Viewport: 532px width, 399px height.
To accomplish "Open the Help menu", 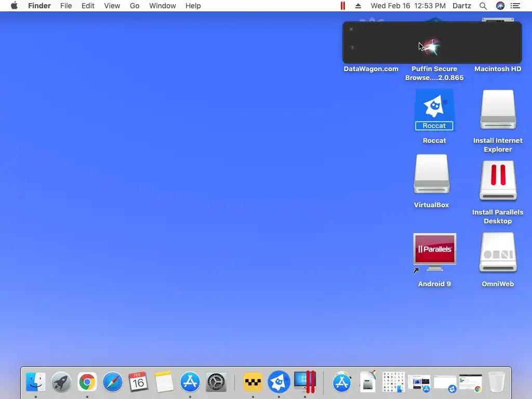I will 193,6.
